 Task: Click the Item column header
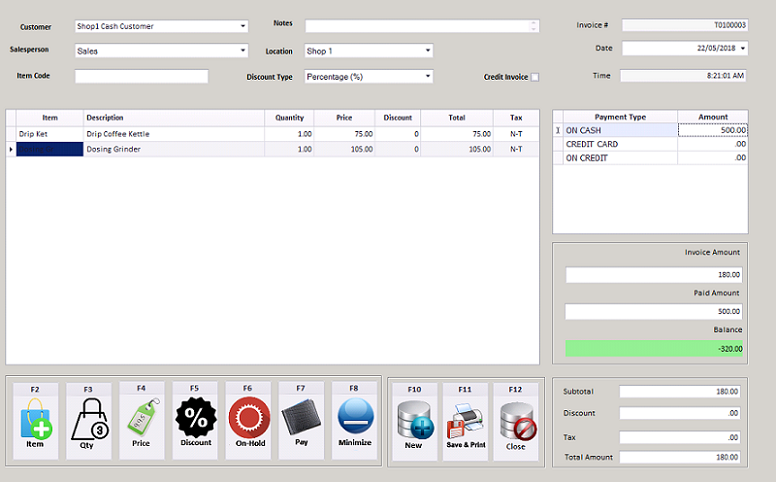coord(49,118)
